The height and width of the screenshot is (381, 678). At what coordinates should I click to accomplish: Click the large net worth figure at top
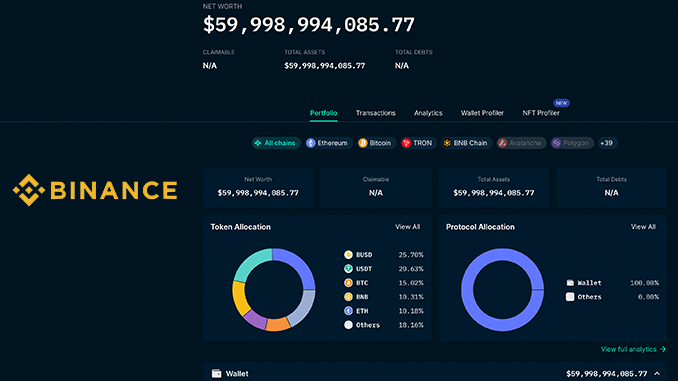309,25
